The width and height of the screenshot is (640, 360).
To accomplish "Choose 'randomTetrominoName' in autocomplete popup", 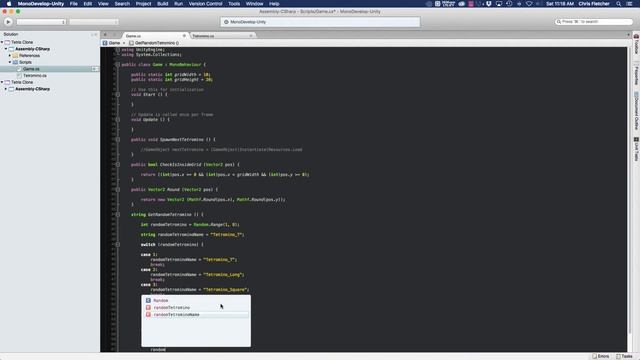I will (196, 315).
